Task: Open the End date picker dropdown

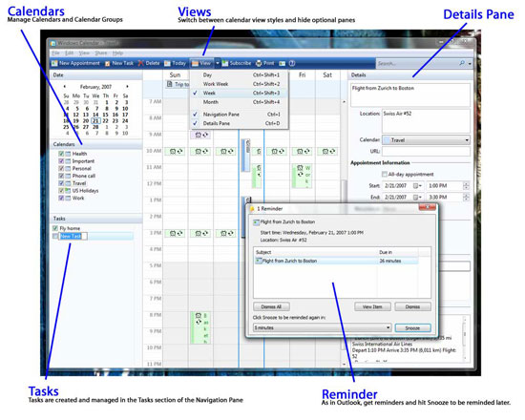Action: [x=417, y=198]
